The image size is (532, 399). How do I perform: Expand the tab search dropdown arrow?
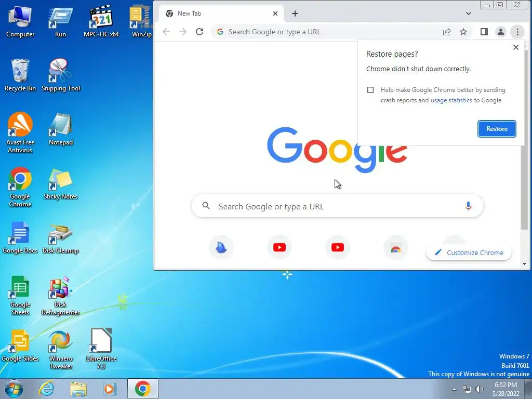pos(469,14)
